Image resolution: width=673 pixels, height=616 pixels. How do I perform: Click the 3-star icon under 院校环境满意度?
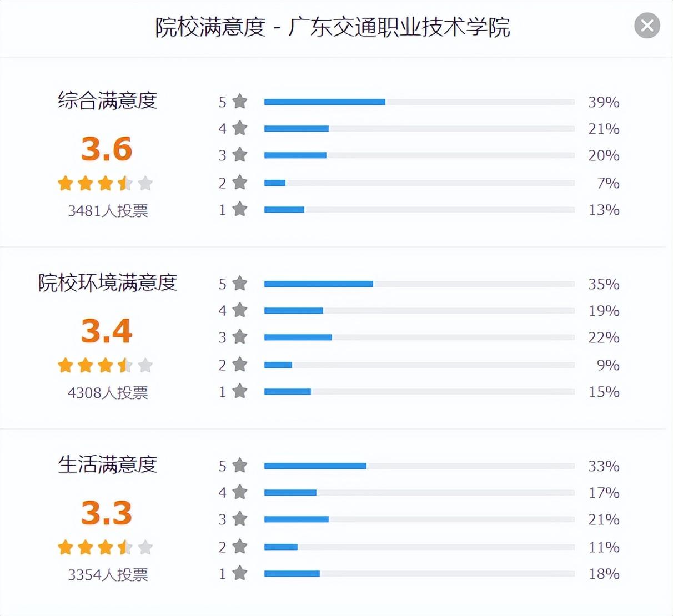(x=240, y=337)
